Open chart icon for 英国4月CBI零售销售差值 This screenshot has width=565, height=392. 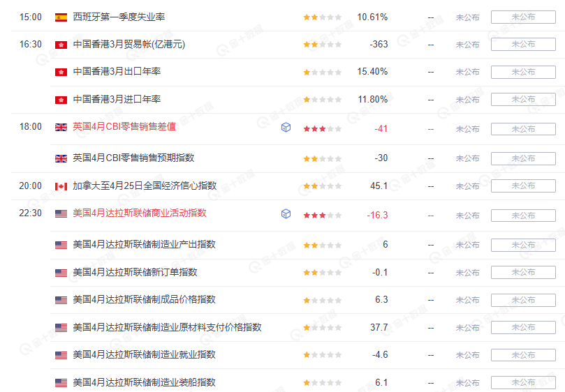[x=286, y=127]
